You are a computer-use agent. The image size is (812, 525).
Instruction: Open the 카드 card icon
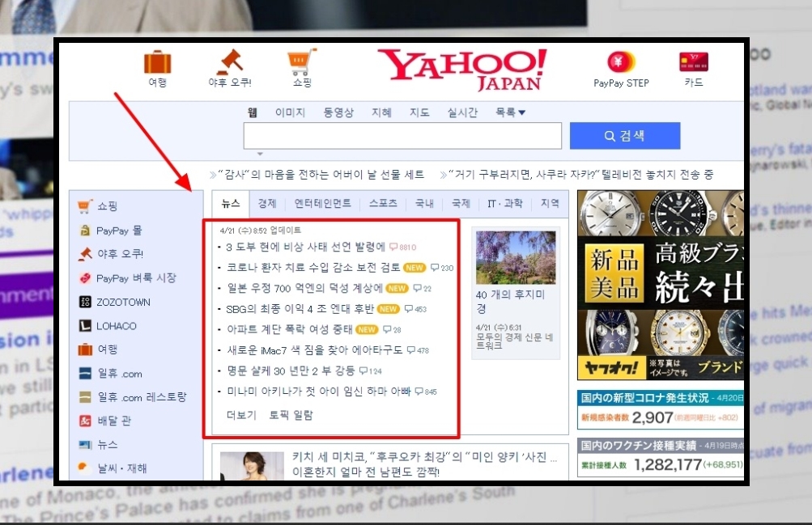click(694, 62)
